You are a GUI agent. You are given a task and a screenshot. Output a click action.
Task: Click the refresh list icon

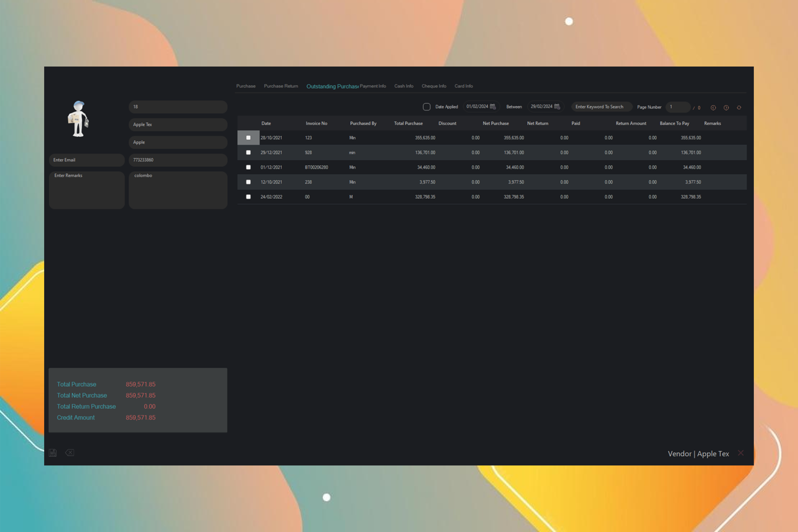[739, 108]
